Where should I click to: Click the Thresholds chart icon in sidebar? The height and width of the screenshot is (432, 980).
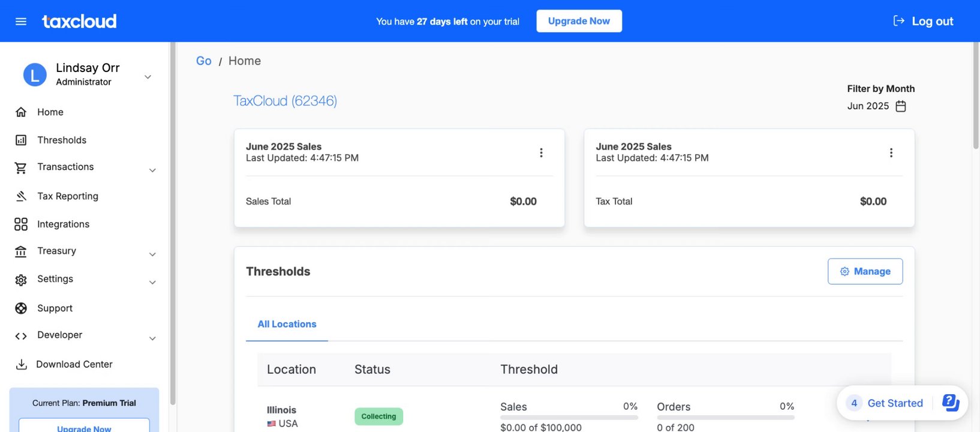coord(21,140)
